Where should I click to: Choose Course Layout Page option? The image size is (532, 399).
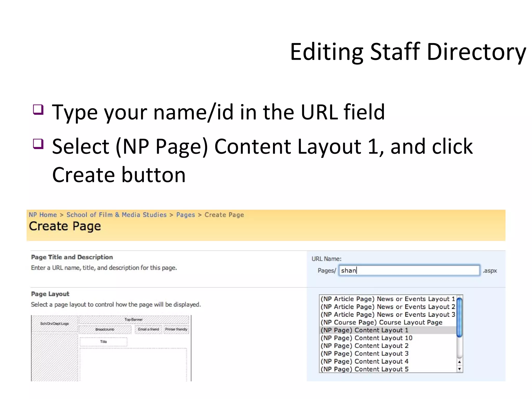pos(388,322)
